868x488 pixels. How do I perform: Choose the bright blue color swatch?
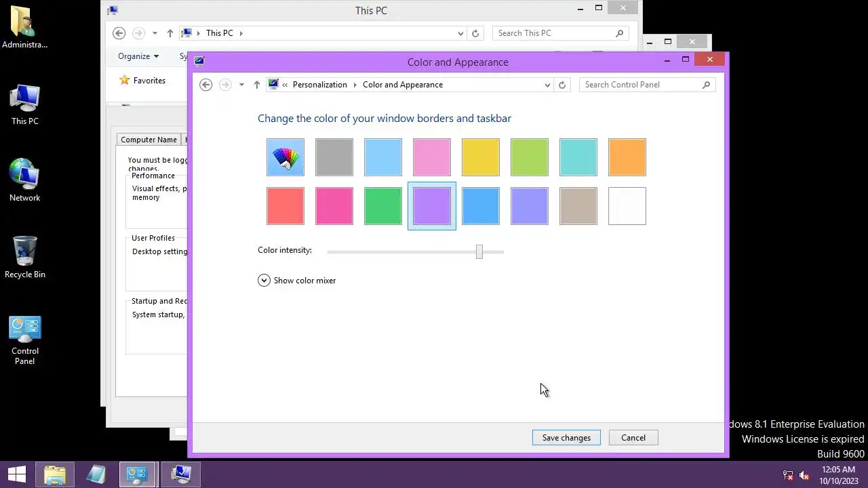point(481,206)
